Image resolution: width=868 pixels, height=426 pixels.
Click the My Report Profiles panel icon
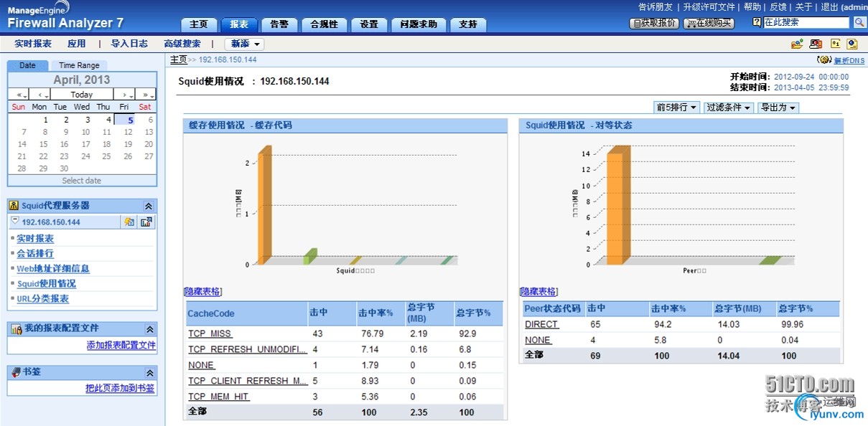pyautogui.click(x=16, y=328)
